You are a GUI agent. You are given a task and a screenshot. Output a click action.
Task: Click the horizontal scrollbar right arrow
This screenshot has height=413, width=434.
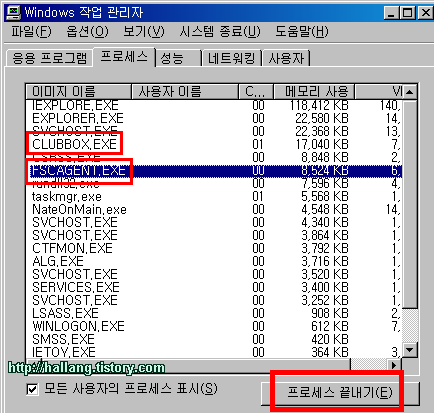(394, 365)
